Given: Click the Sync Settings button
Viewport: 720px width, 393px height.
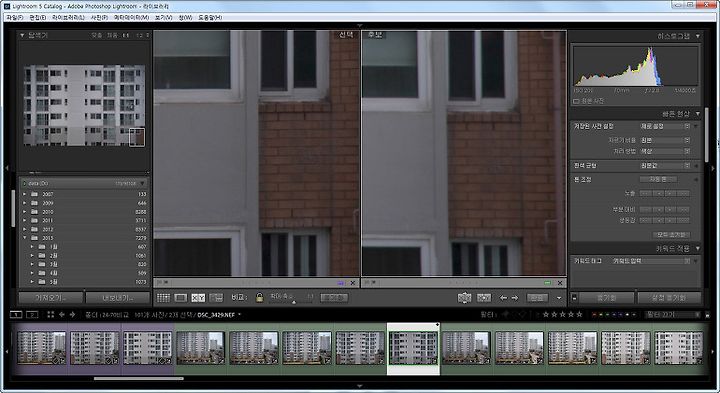Looking at the screenshot, I should (669, 298).
